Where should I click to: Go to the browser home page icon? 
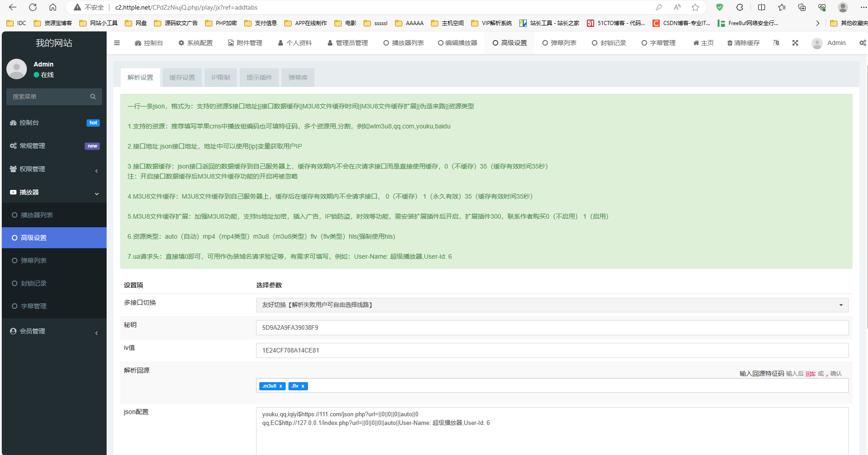tap(53, 7)
